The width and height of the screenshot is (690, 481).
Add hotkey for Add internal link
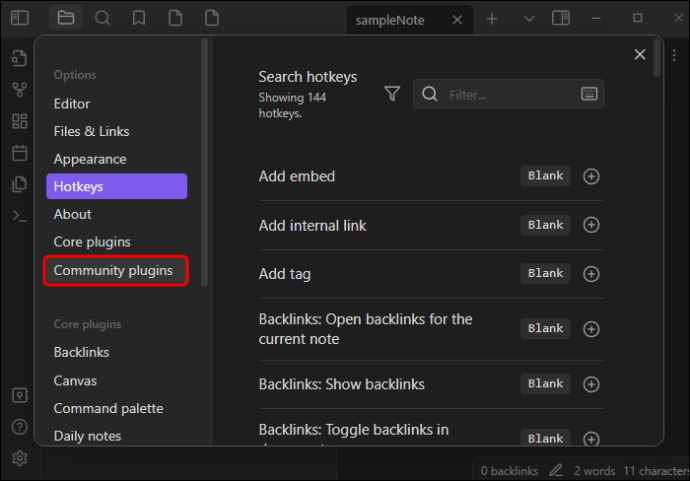tap(591, 225)
